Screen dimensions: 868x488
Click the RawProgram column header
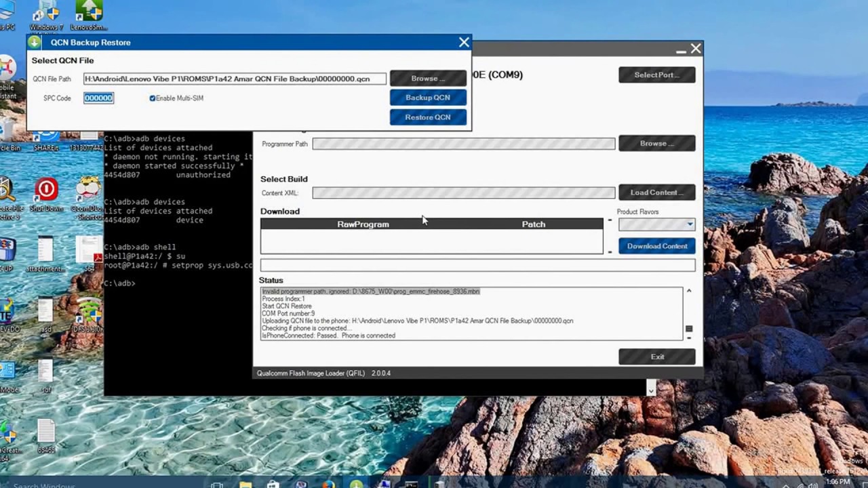click(x=363, y=224)
